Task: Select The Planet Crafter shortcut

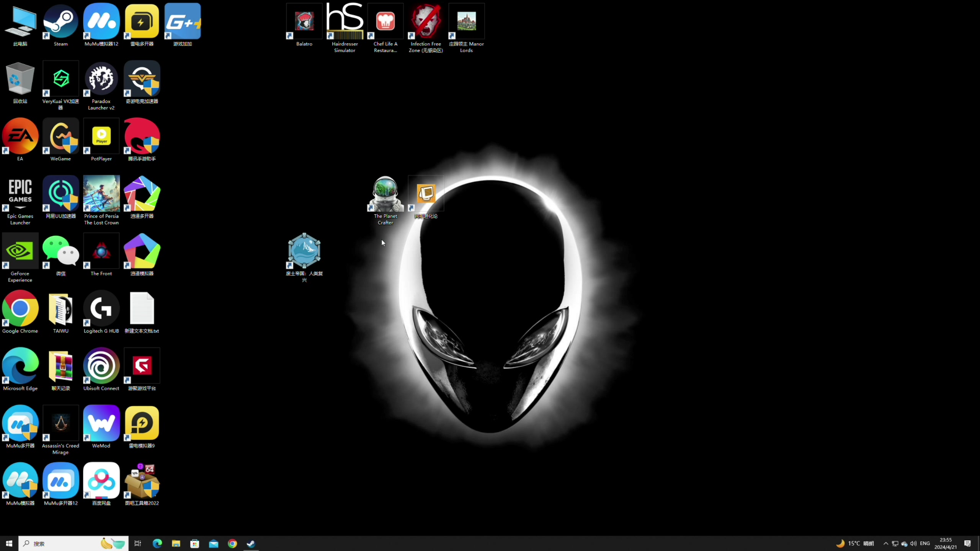Action: [385, 200]
